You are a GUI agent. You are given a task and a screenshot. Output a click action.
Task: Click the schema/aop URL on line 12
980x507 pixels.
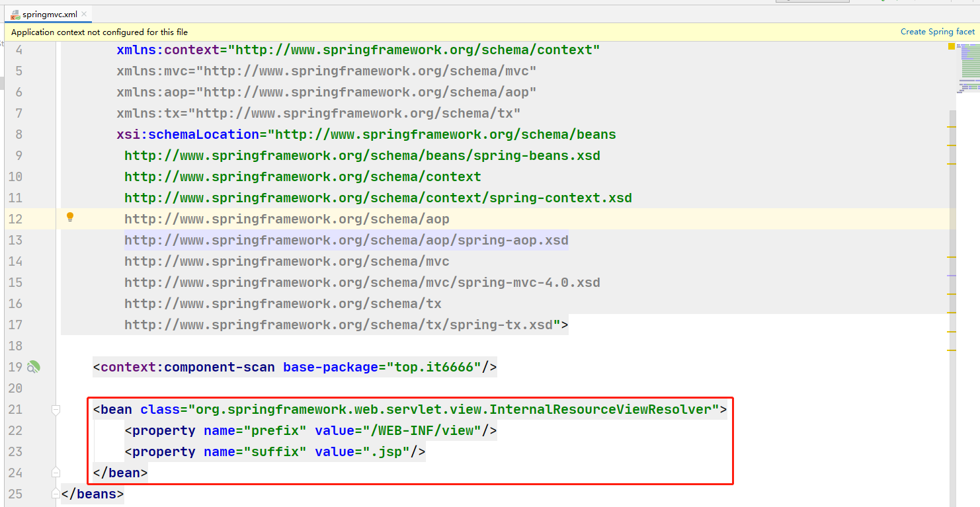pos(287,219)
